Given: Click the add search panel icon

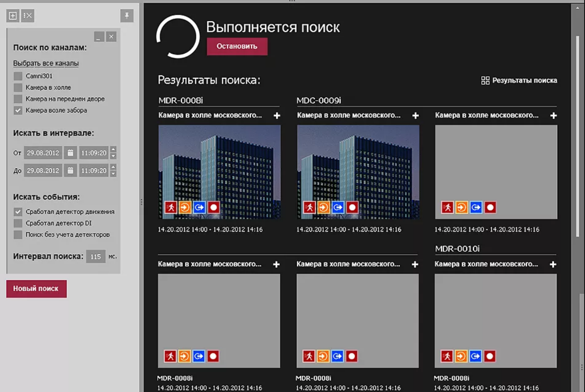Looking at the screenshot, I should tap(13, 16).
